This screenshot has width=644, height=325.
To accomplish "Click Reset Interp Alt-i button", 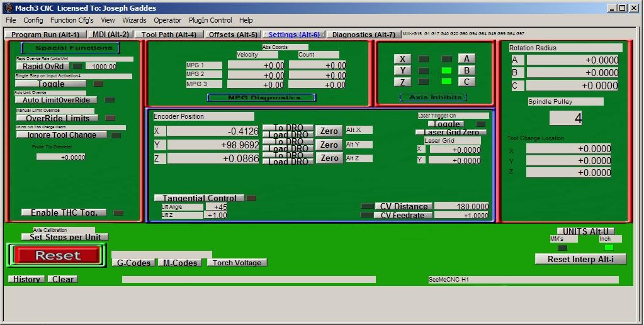I will (x=580, y=259).
